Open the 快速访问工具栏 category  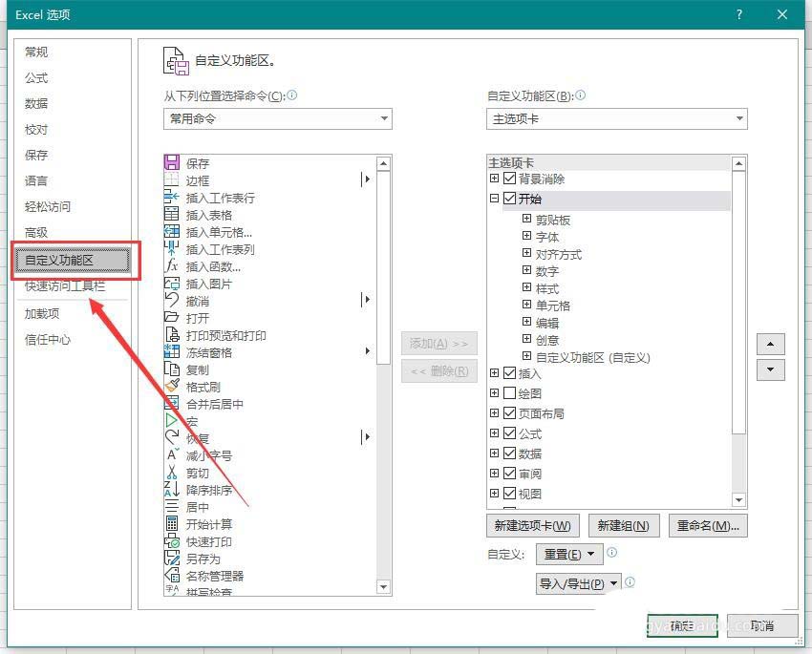pyautogui.click(x=65, y=285)
